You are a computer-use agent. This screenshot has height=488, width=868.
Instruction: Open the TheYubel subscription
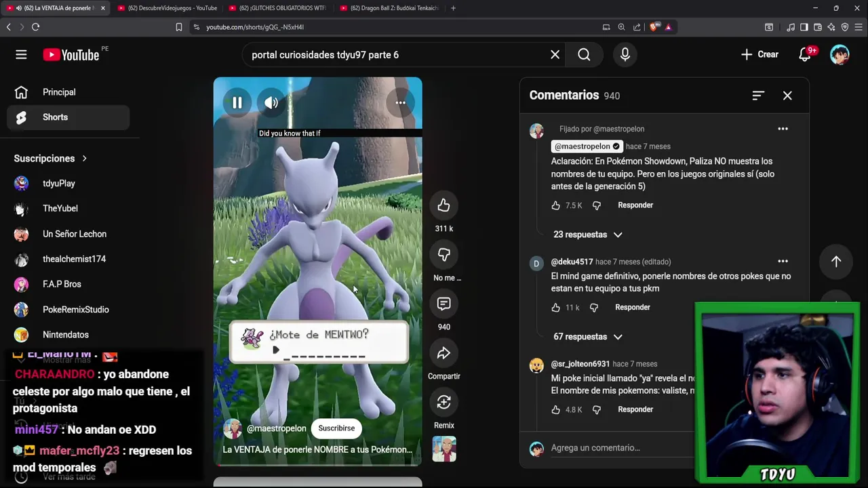pos(68,209)
